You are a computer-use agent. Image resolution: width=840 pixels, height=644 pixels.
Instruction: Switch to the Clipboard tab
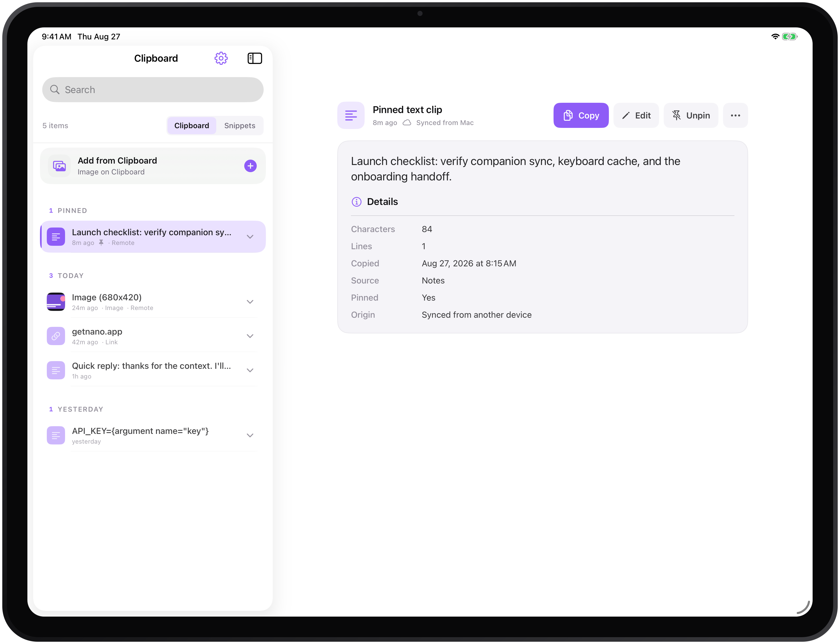[192, 125]
